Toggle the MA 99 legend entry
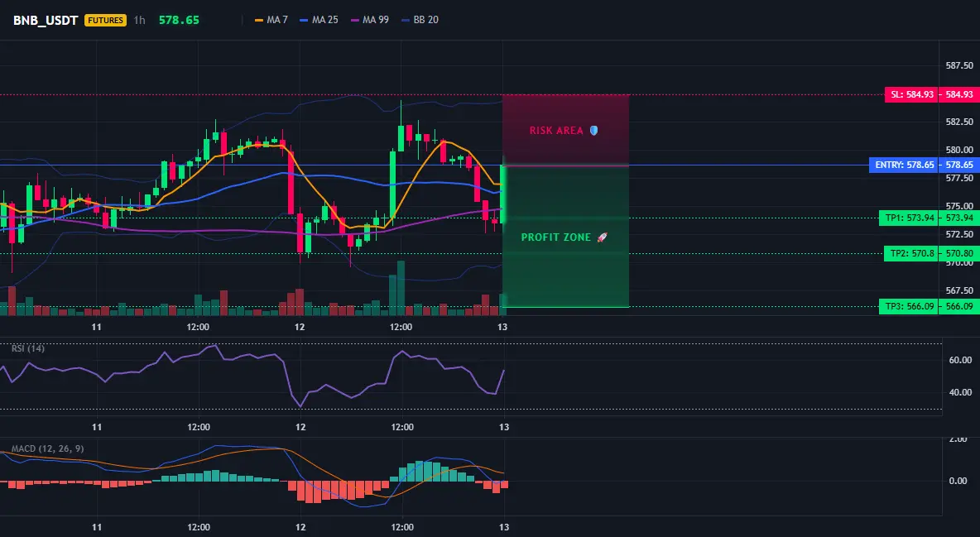 369,20
